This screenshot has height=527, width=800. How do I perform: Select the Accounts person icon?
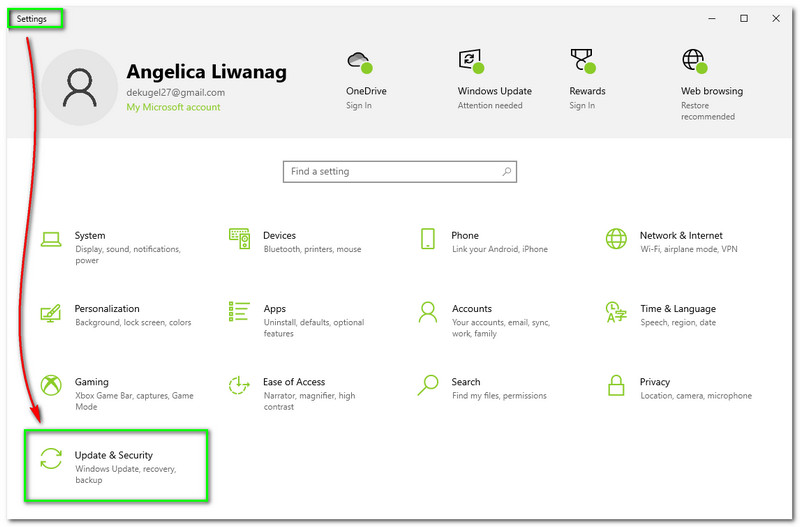[428, 312]
